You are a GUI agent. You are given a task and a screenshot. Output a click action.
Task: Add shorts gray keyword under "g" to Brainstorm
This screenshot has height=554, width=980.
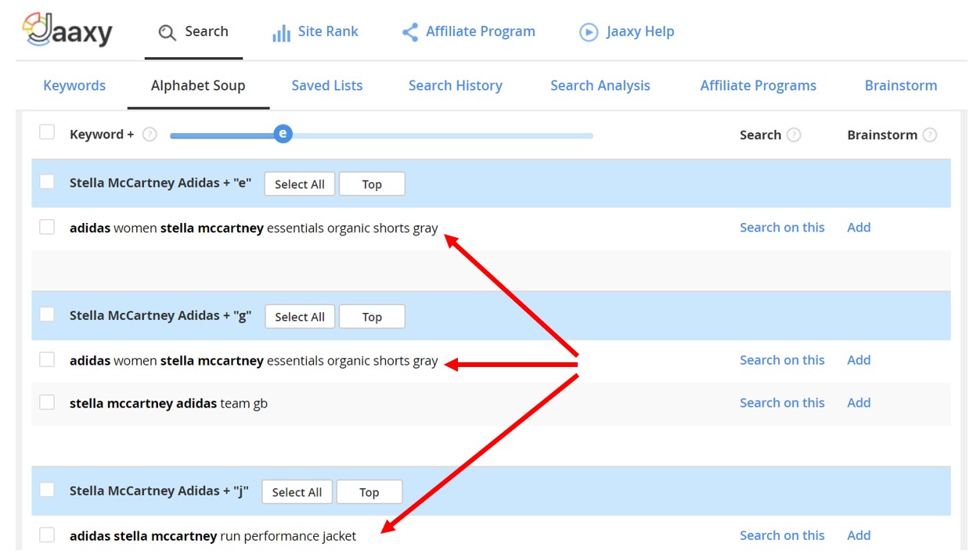pyautogui.click(x=859, y=360)
